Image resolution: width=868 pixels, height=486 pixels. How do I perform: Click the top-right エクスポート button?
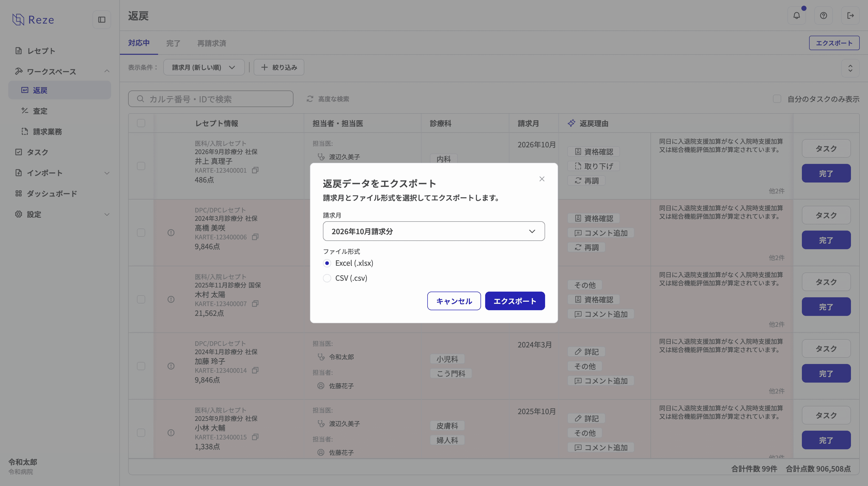(x=834, y=43)
